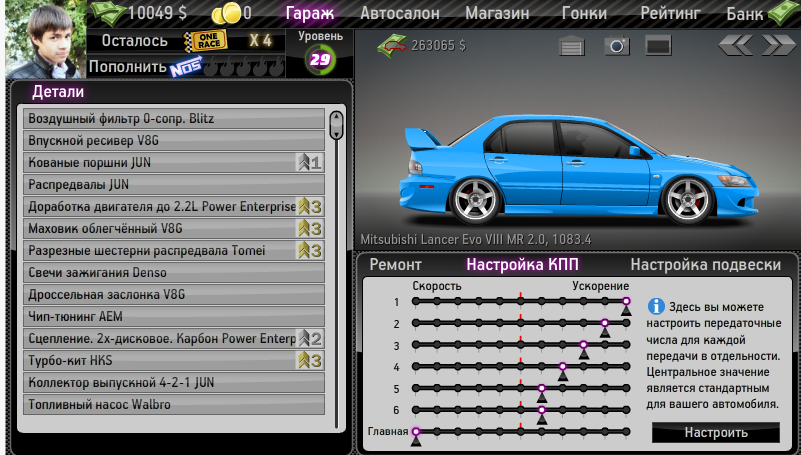Show the next car with right arrows
Screen dimensions: 801x455
pyautogui.click(x=779, y=45)
